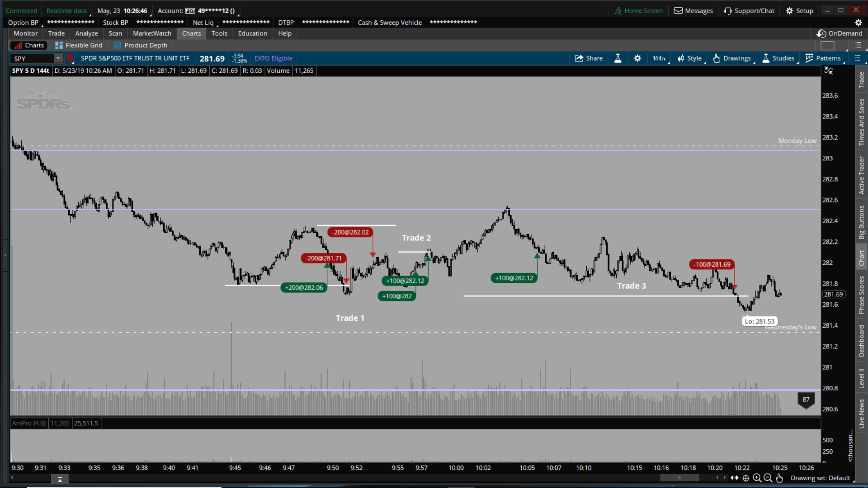The width and height of the screenshot is (868, 488).
Task: Go to the Home Screen
Action: (x=638, y=11)
